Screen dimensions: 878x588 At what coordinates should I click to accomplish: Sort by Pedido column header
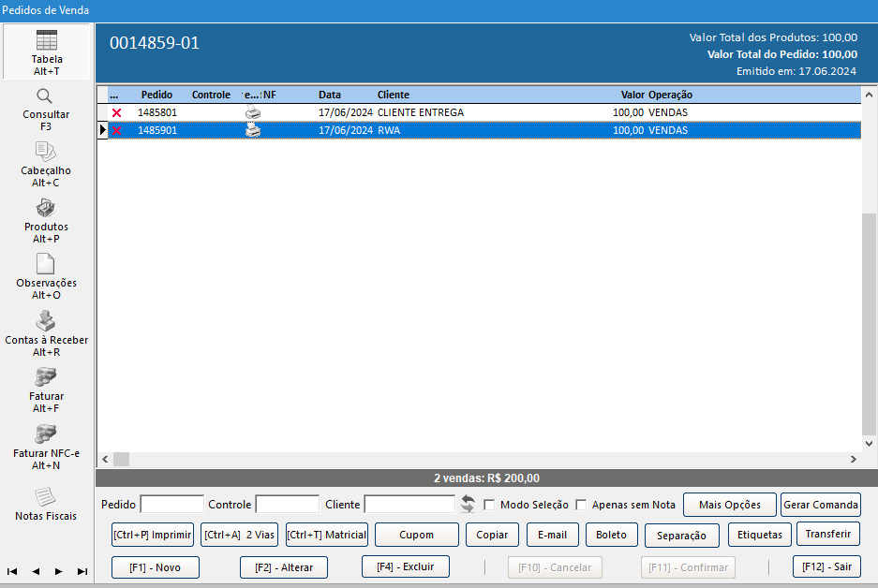click(x=156, y=95)
